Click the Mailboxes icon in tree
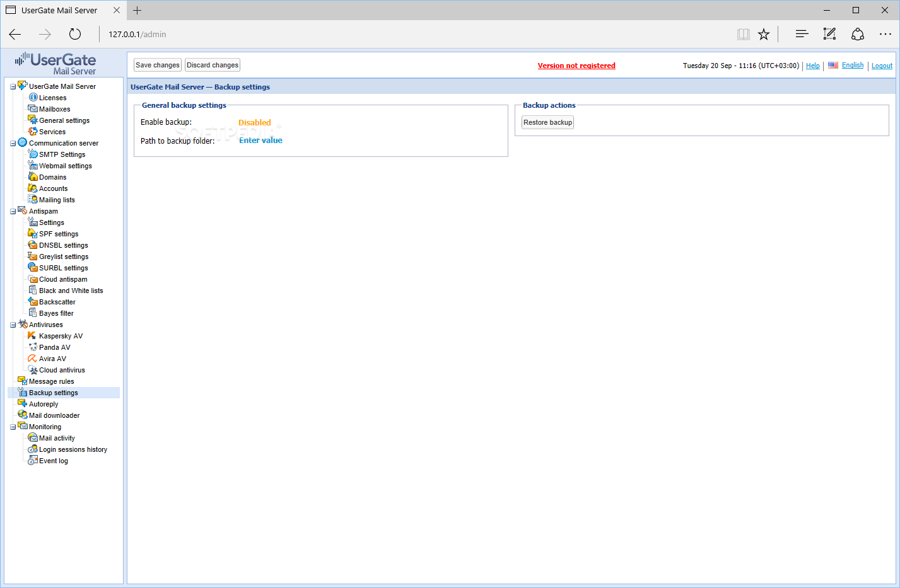The width and height of the screenshot is (900, 588). [x=33, y=108]
